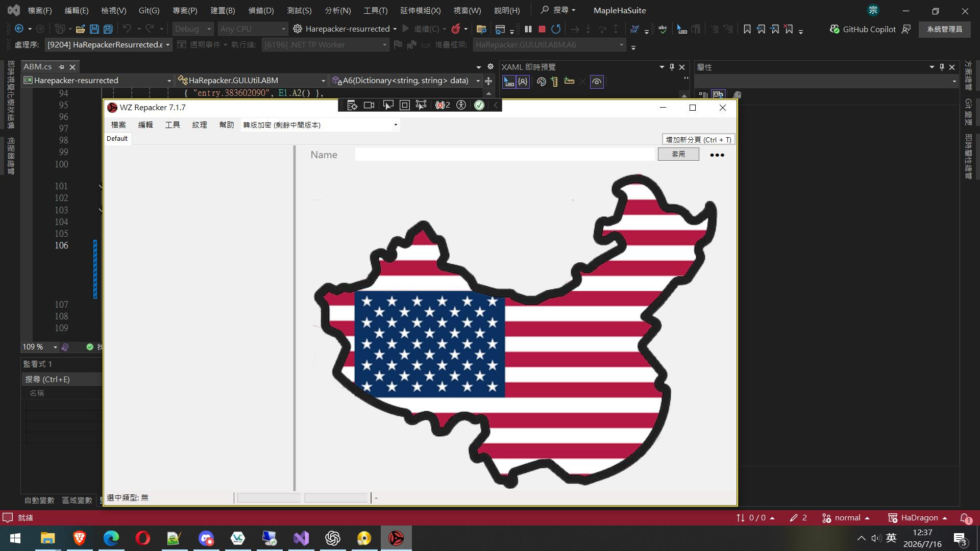Click the horizontal ruler icon in XAML preview toolbar
This screenshot has height=551, width=980.
569,81
